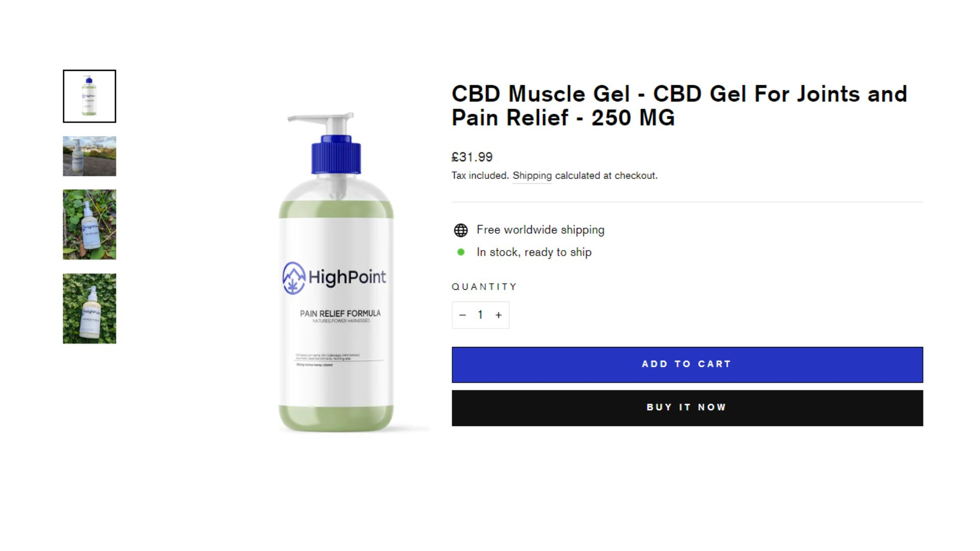Select the thumbnail of bottle on stone ledge
This screenshot has width=980, height=551.
[89, 156]
